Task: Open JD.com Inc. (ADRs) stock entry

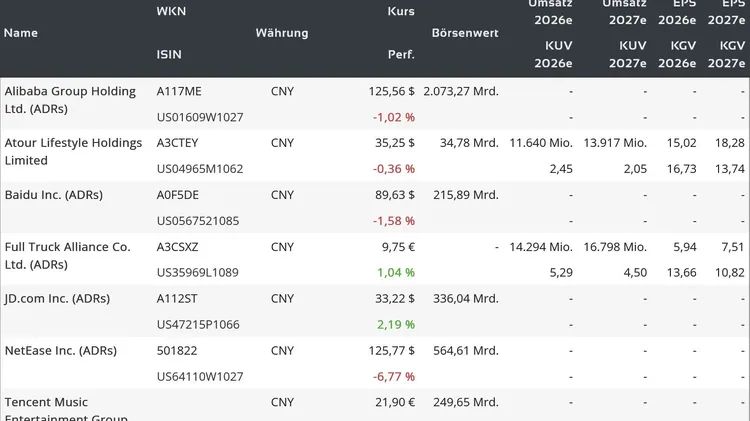Action: 57,299
